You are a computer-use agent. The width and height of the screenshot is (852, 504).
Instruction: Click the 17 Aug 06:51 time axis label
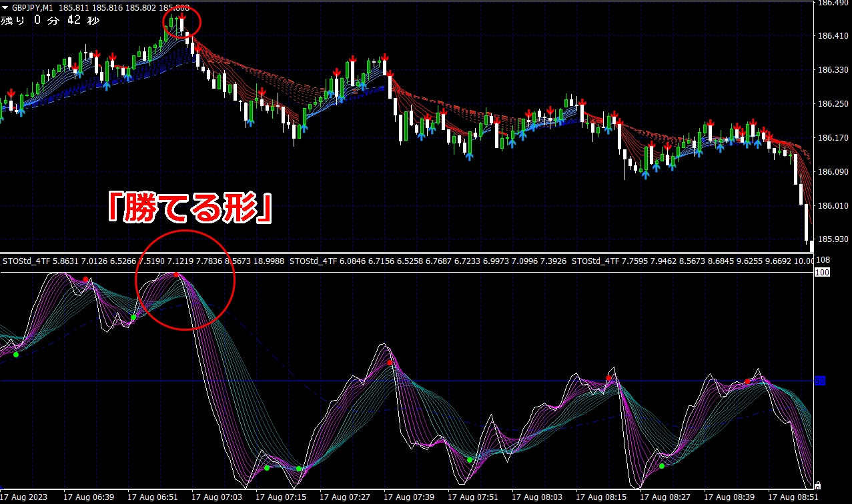click(153, 497)
